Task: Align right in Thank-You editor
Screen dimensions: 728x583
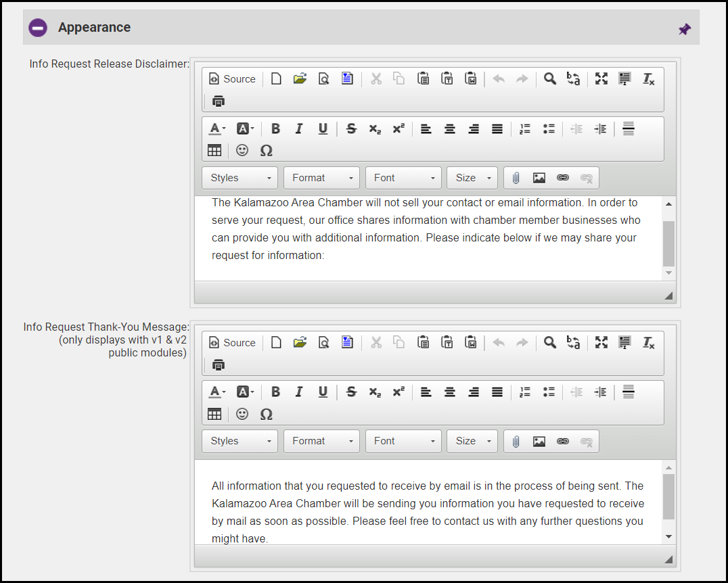Action: click(473, 392)
